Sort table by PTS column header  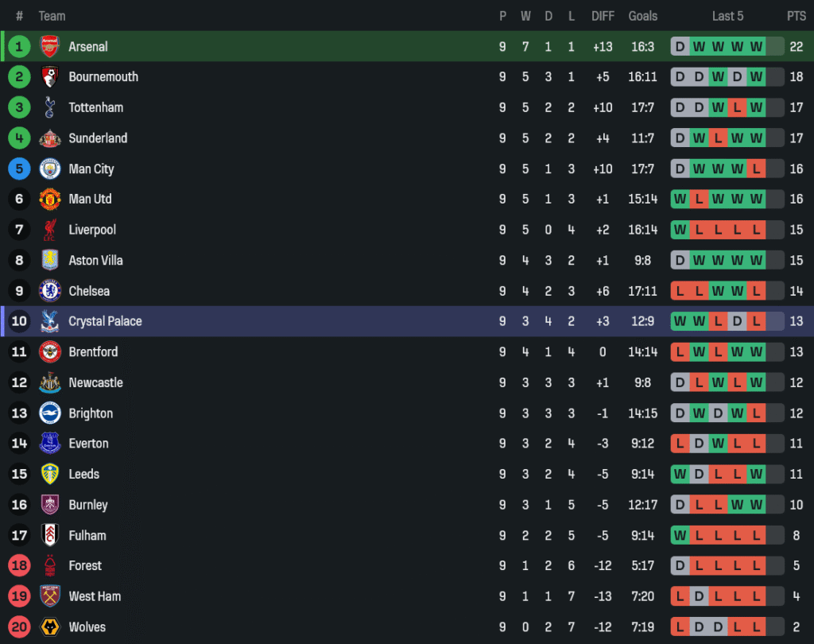click(x=796, y=16)
